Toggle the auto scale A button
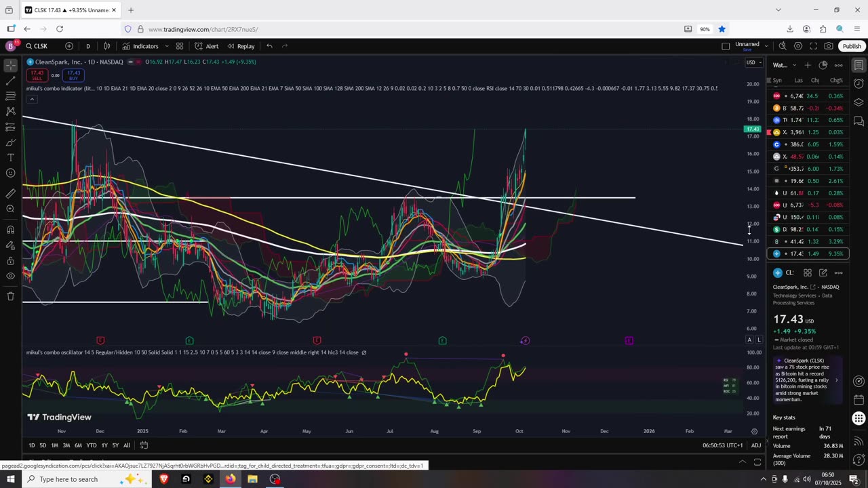868x488 pixels. (x=749, y=340)
